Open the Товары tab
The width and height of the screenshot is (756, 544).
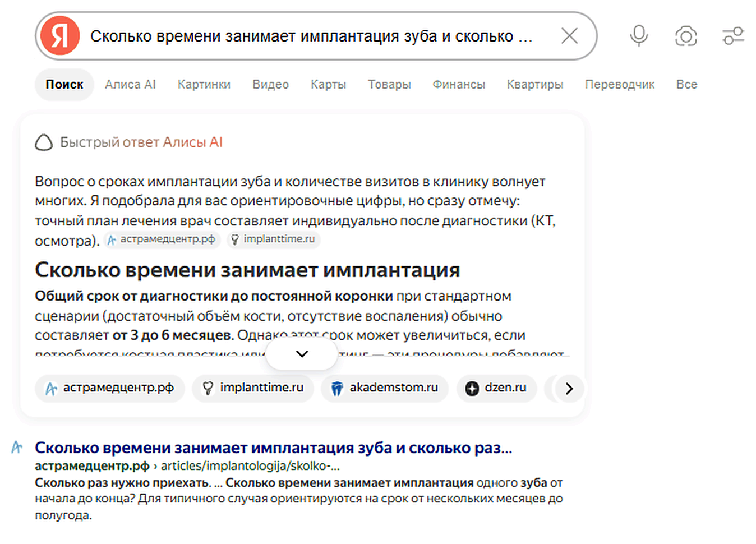(389, 85)
